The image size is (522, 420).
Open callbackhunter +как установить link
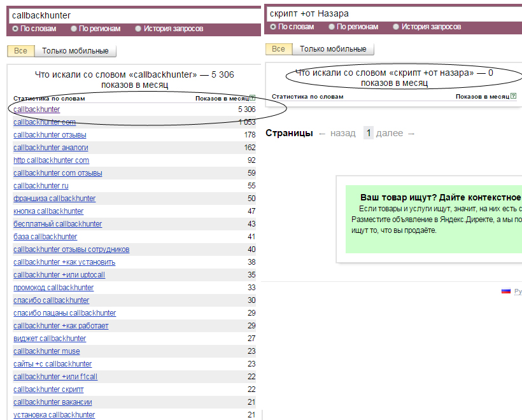[x=64, y=262]
